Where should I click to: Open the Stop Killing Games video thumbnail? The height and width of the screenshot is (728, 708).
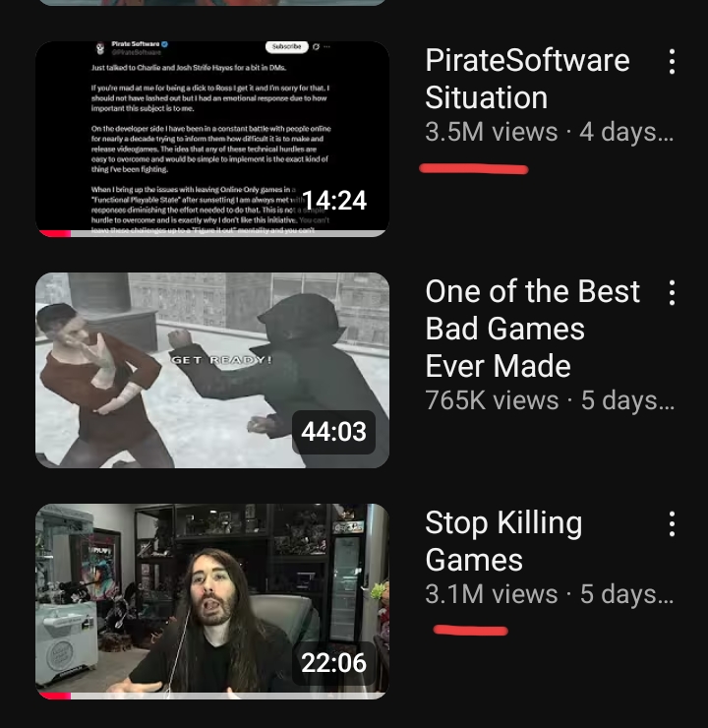point(212,601)
